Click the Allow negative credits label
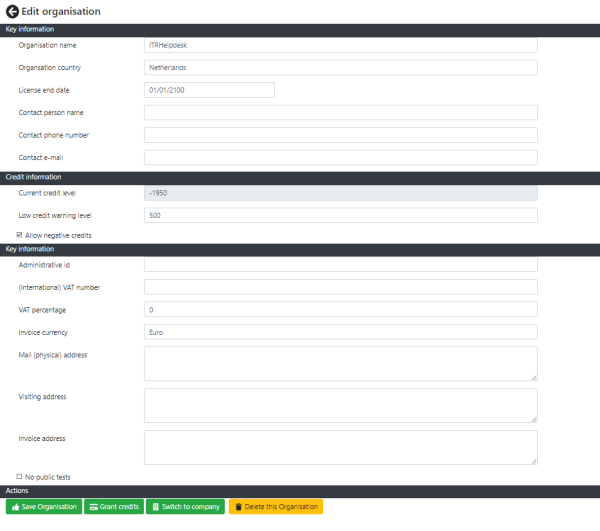Image resolution: width=600 pixels, height=531 pixels. pyautogui.click(x=58, y=235)
